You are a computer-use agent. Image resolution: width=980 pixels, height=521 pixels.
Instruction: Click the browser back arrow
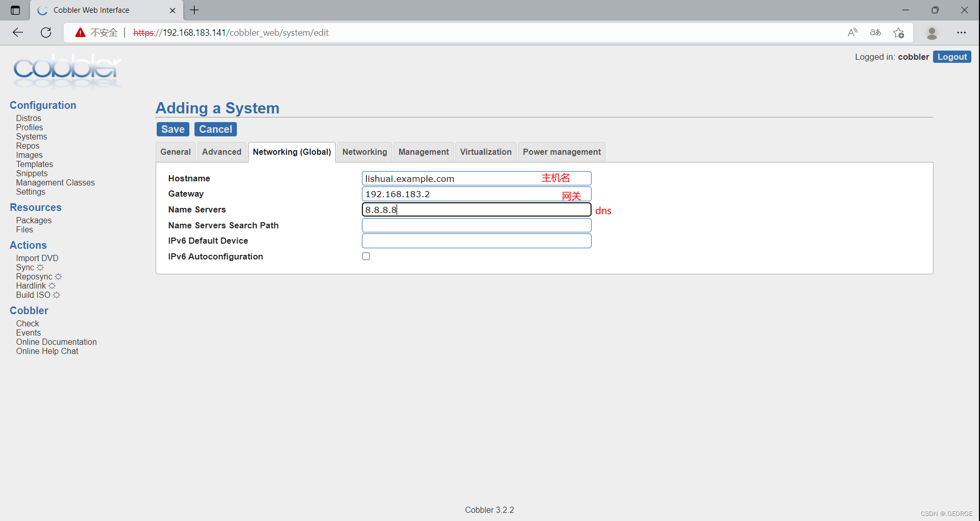pos(18,33)
